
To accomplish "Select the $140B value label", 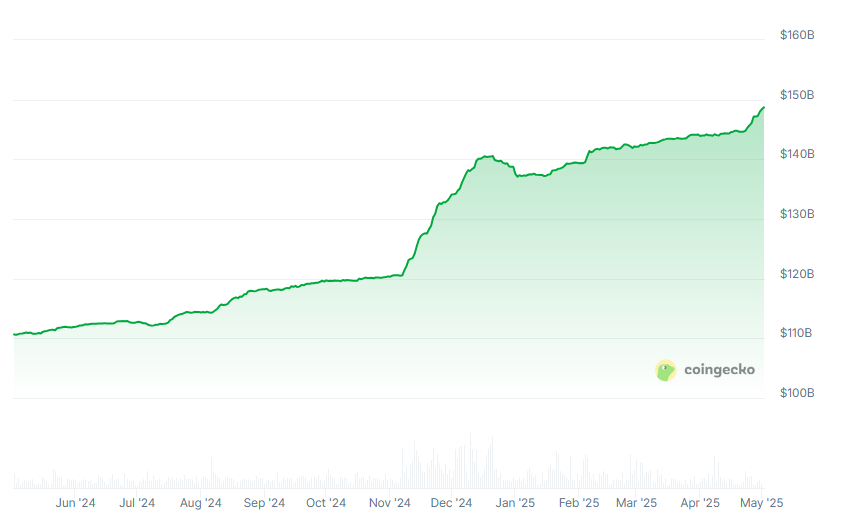I will click(x=797, y=155).
